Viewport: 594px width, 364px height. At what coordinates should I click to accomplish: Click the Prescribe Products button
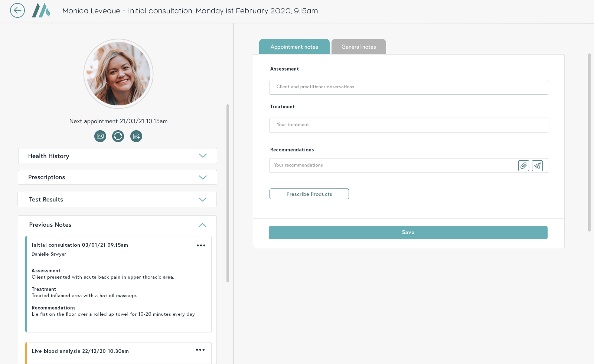pos(309,194)
